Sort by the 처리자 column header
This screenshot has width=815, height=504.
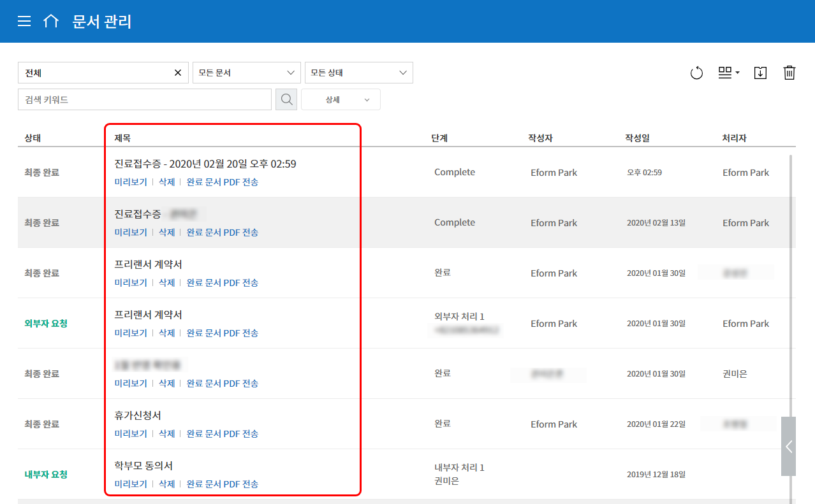click(734, 138)
